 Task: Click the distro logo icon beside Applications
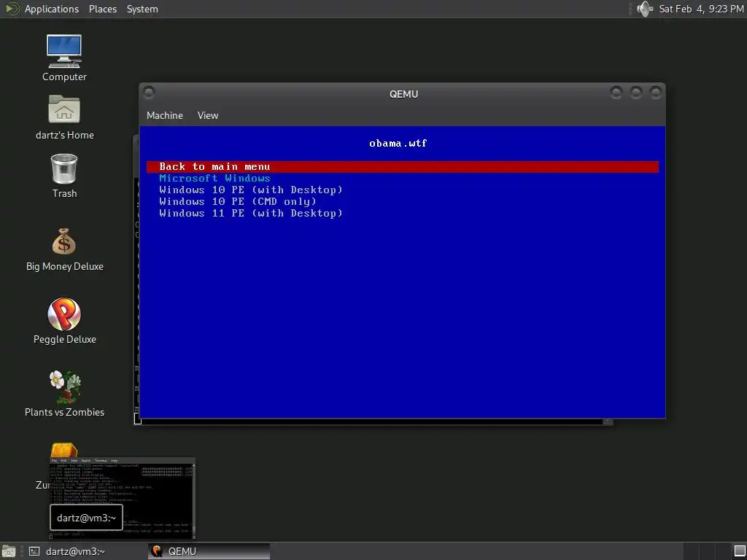point(12,9)
